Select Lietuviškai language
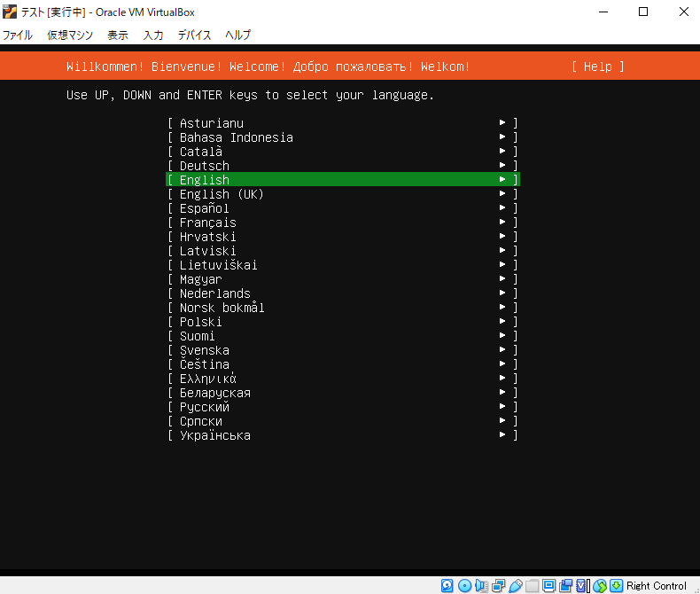The height and width of the screenshot is (594, 700). (x=342, y=265)
